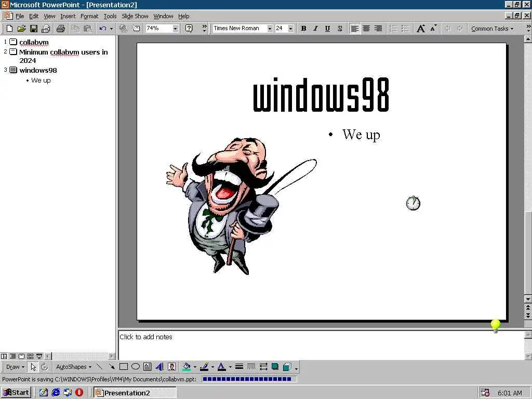This screenshot has height=399, width=532.
Task: Open Fill Color dropdown arrow
Action: point(195,367)
